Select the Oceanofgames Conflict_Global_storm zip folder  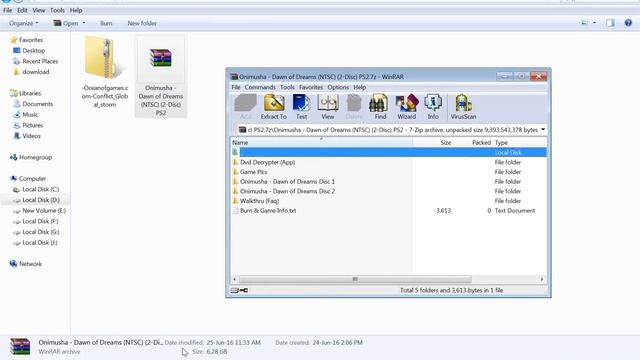coord(105,72)
